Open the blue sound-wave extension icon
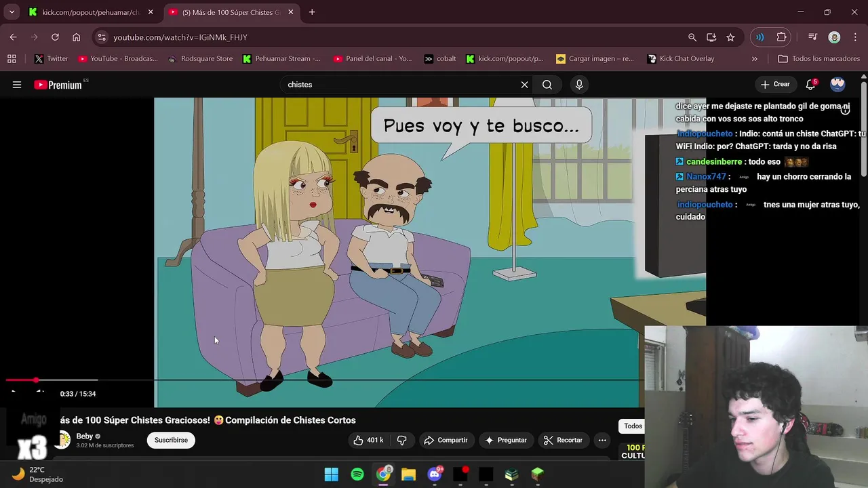868x488 pixels. [x=760, y=37]
